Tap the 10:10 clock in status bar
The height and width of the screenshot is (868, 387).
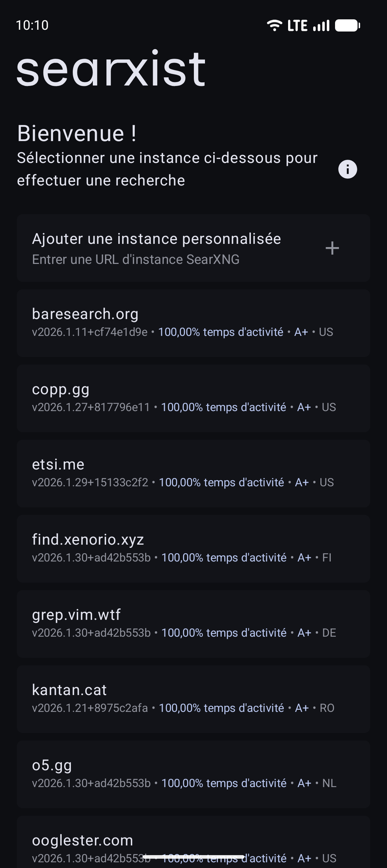[x=32, y=25]
